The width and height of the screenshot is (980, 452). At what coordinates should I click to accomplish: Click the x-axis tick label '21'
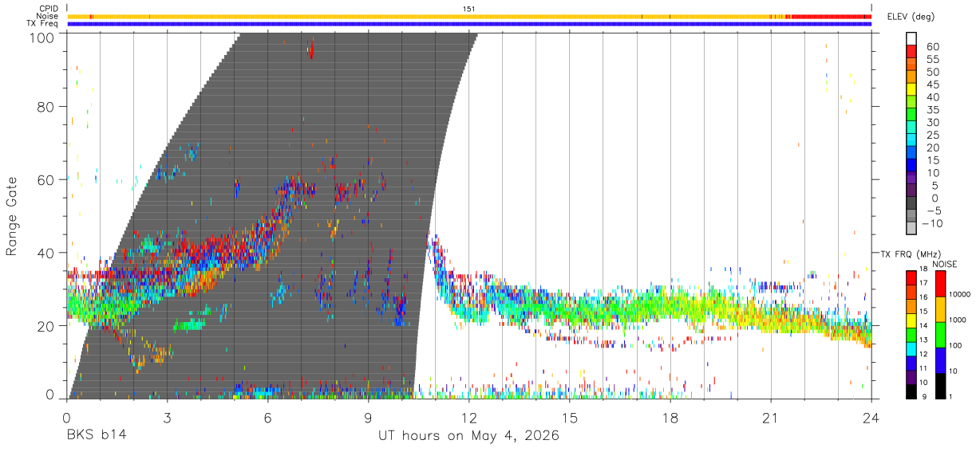tap(770, 417)
